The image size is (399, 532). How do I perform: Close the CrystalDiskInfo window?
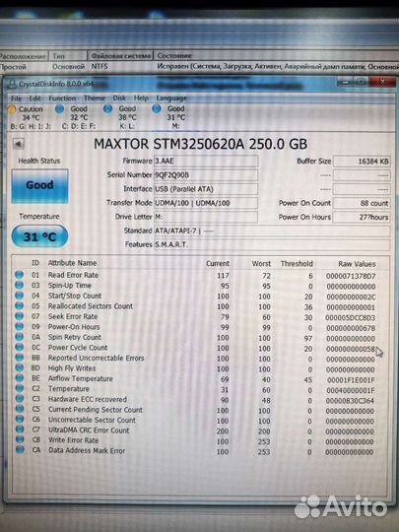coord(382,82)
